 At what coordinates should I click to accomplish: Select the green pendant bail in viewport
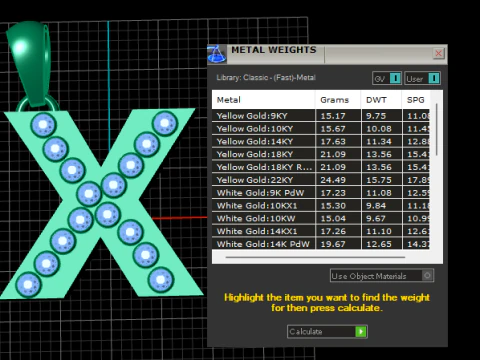(30, 62)
